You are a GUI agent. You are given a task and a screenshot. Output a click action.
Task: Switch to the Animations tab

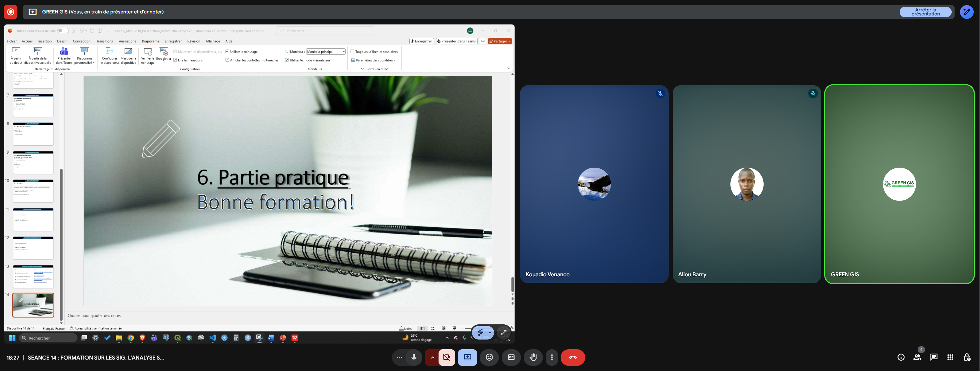pos(127,41)
